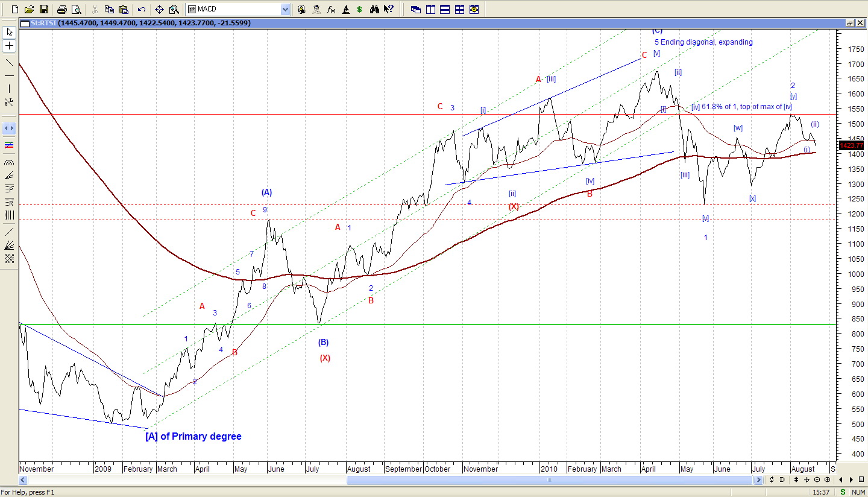Select the vertical time zones lines tool
Screen dimensions: 868x497
[9, 215]
